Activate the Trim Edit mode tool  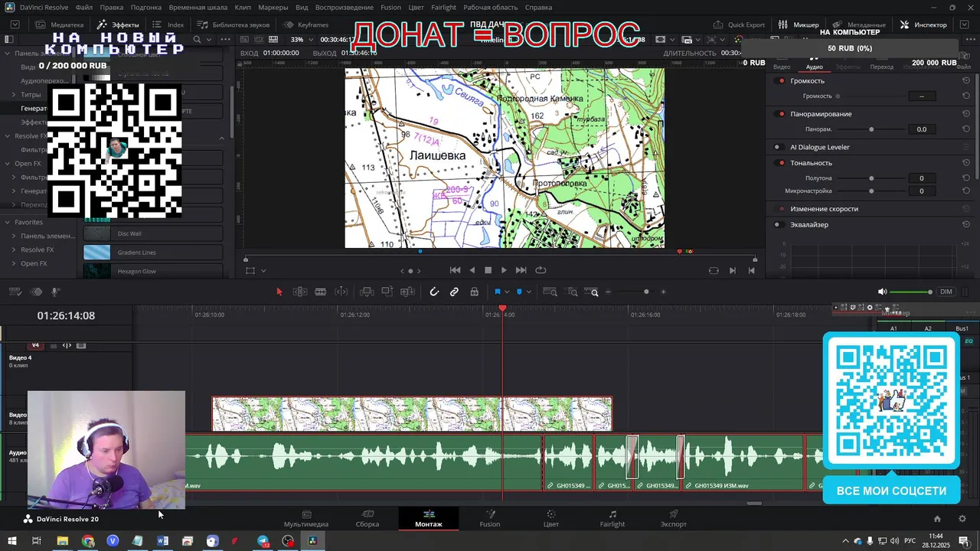300,292
